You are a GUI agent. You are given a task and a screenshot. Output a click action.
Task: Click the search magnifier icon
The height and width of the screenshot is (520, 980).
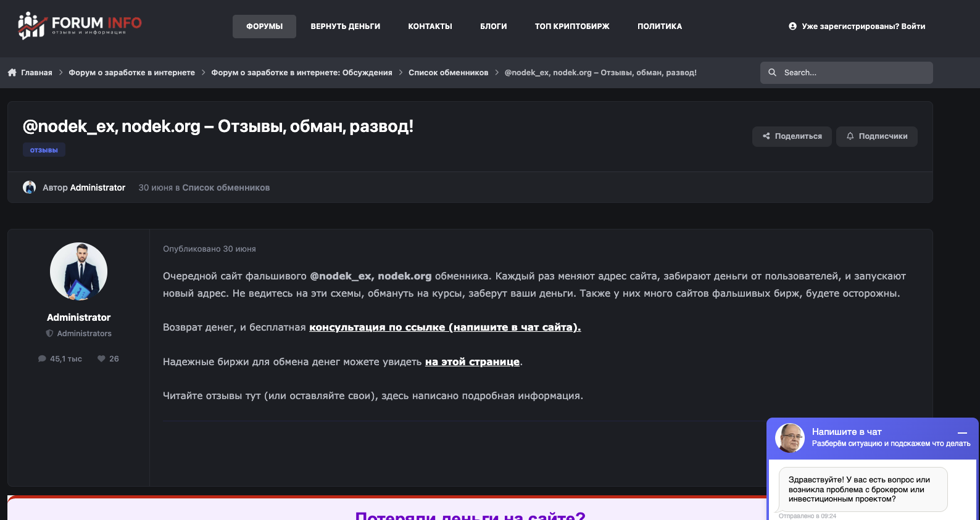(x=772, y=73)
